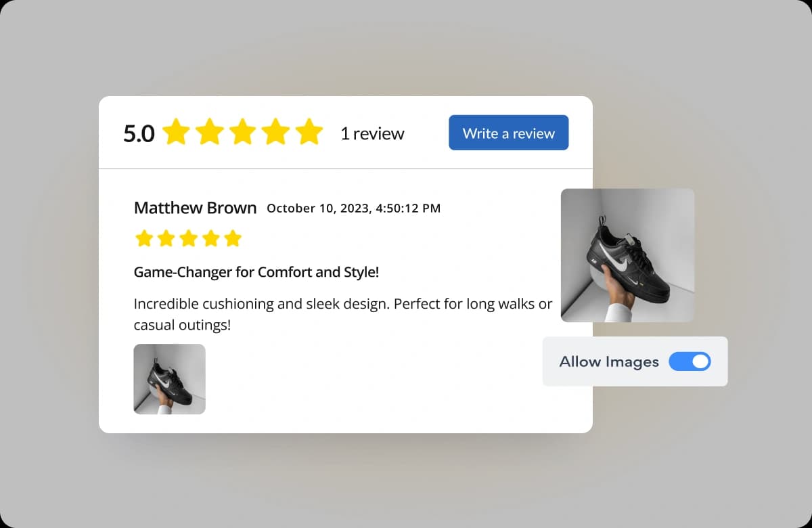
Task: Open the 1 review count link
Action: tap(372, 133)
